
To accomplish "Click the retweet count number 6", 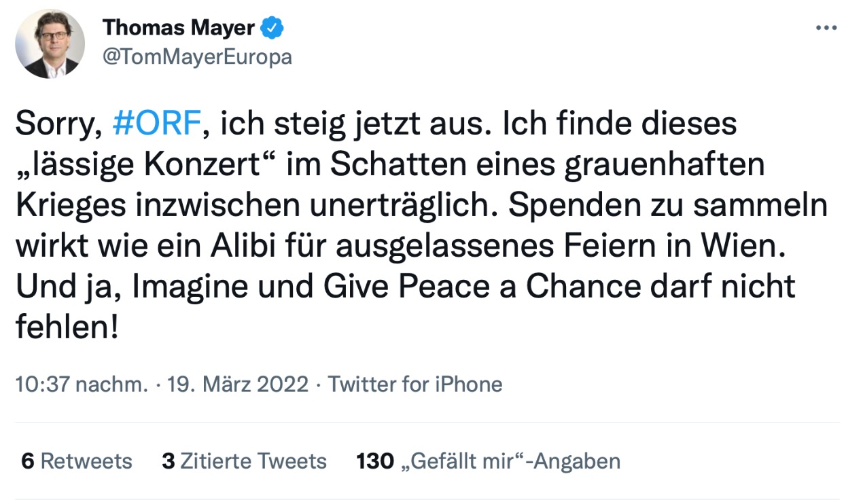I will 28,461.
